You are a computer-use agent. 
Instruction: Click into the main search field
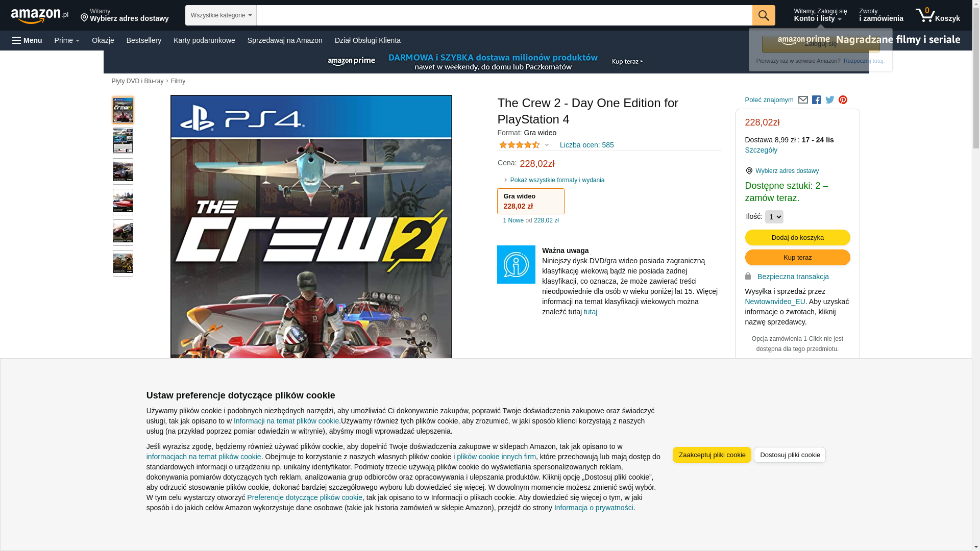504,15
